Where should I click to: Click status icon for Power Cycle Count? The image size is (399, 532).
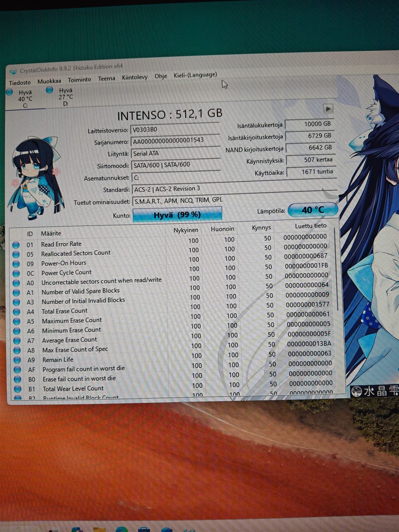[16, 273]
